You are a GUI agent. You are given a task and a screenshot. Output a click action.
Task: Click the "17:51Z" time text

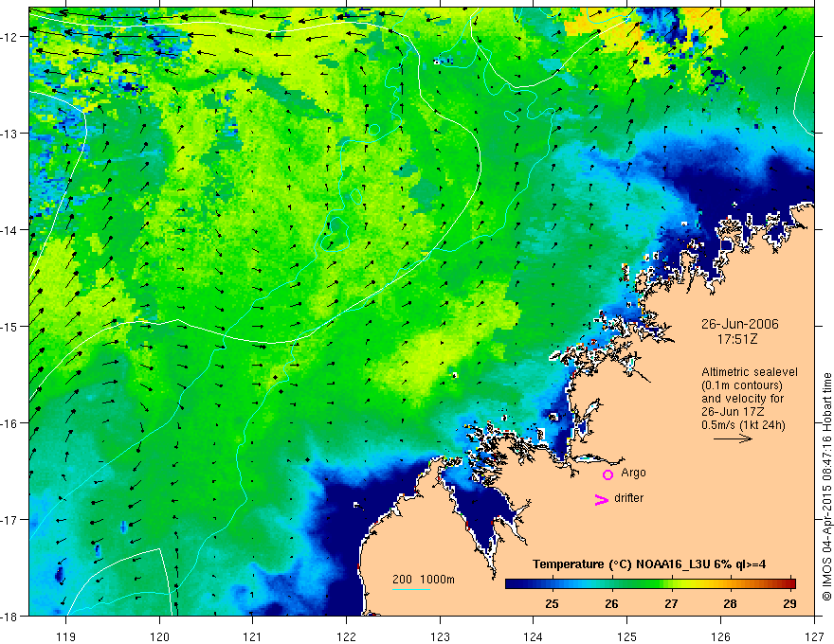[736, 339]
